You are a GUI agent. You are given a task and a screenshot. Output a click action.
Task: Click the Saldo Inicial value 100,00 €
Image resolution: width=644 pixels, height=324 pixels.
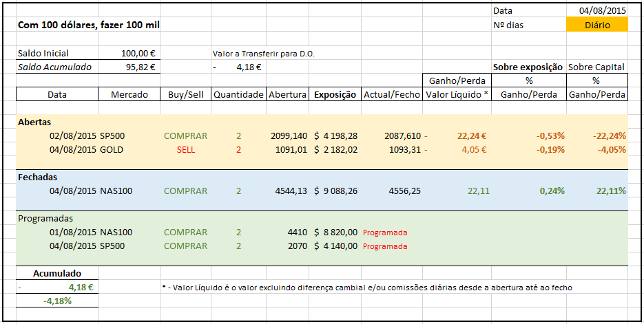138,53
